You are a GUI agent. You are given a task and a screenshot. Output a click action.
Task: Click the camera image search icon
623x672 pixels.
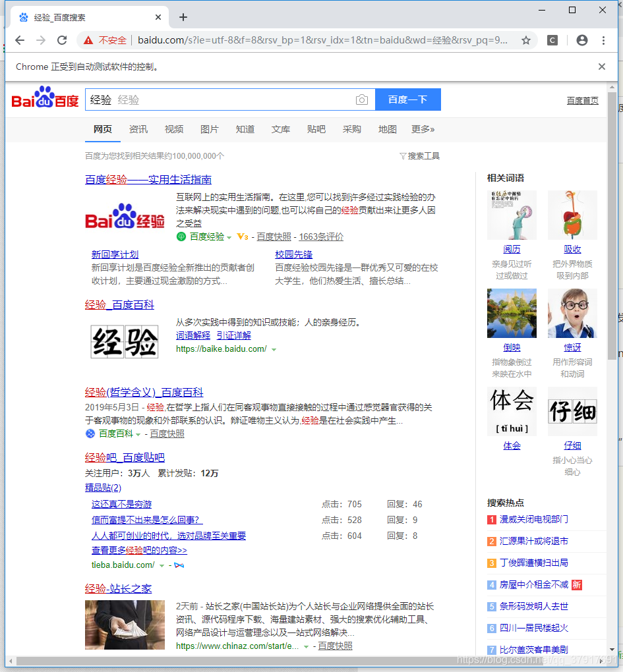pos(362,99)
